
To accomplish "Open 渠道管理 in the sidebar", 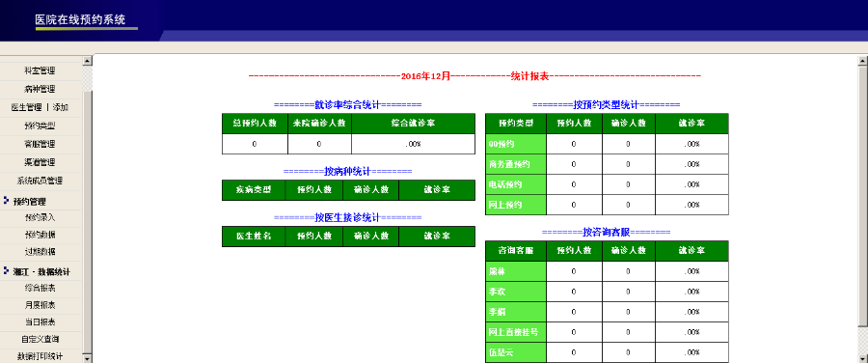I will click(40, 162).
